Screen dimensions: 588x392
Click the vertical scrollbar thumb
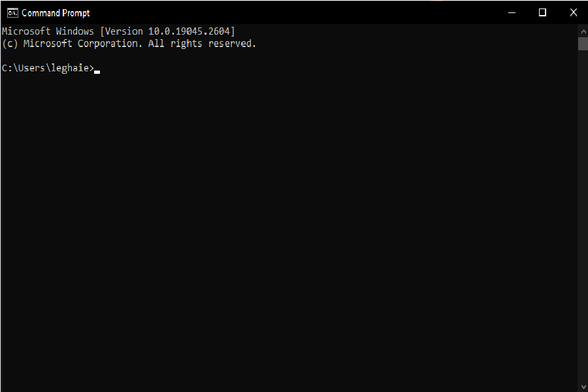click(583, 44)
